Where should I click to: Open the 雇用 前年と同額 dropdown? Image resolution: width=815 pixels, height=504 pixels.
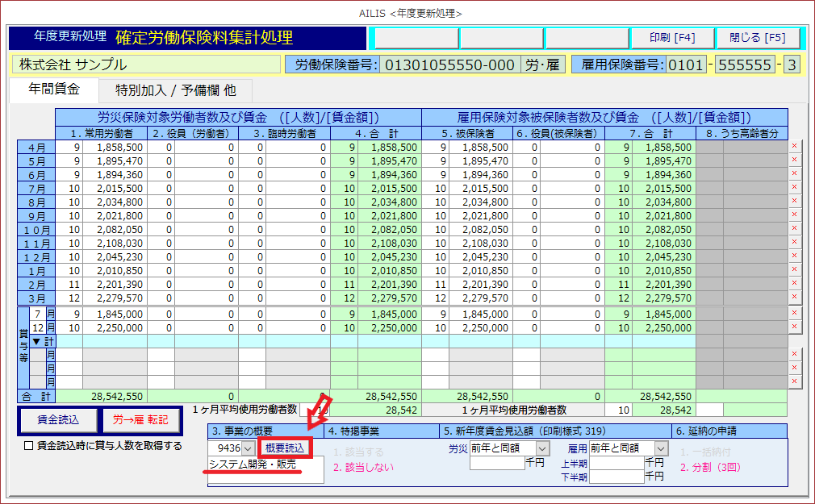click(662, 448)
